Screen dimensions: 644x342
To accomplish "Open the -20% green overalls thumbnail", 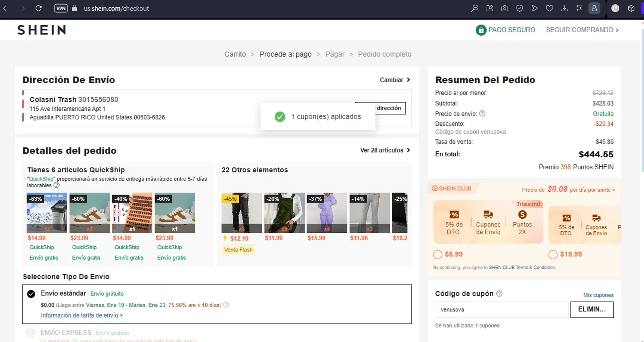I will pos(284,213).
